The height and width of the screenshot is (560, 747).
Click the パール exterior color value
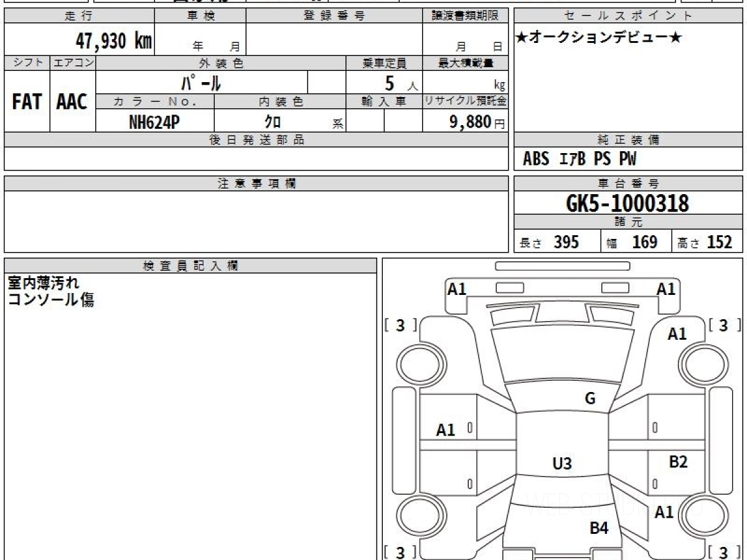[x=201, y=82]
